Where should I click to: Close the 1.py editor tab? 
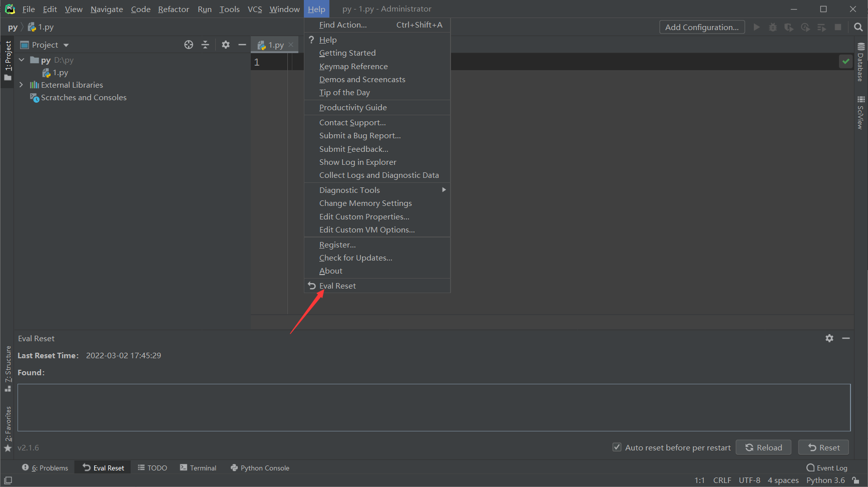[x=291, y=45]
